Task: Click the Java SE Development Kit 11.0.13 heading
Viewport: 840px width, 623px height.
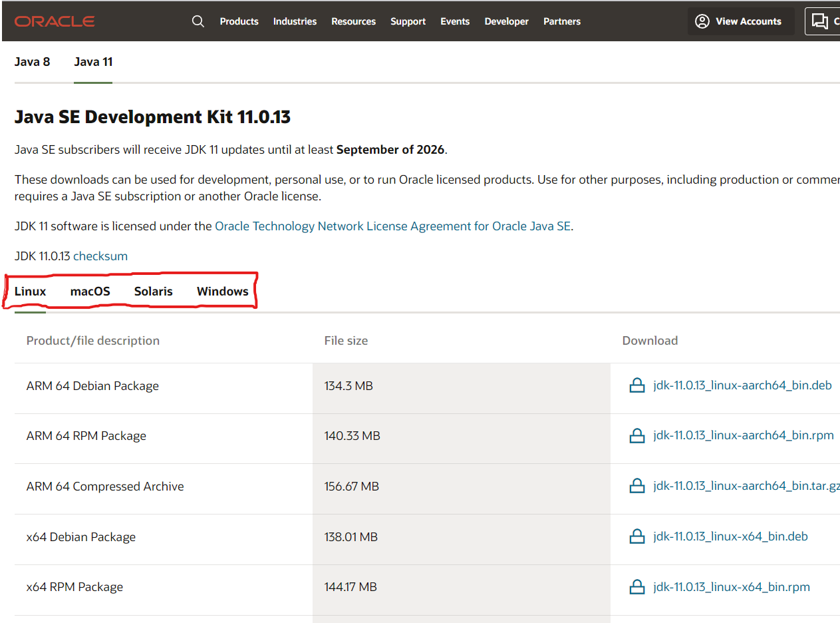Action: [152, 117]
